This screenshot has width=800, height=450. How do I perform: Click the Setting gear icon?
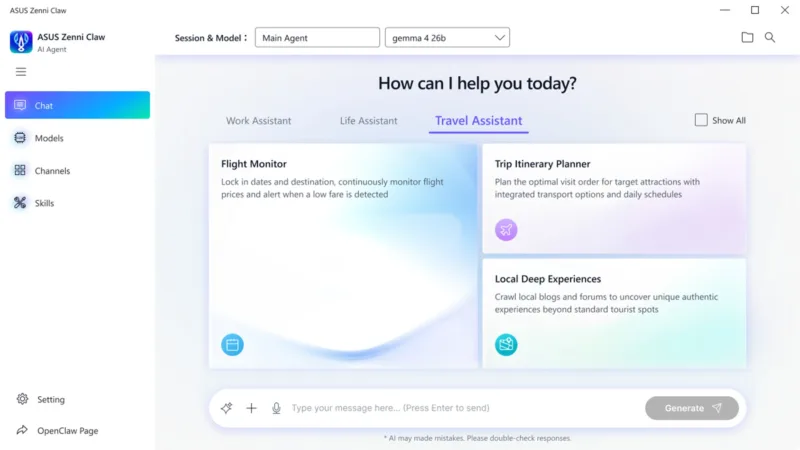(x=22, y=399)
